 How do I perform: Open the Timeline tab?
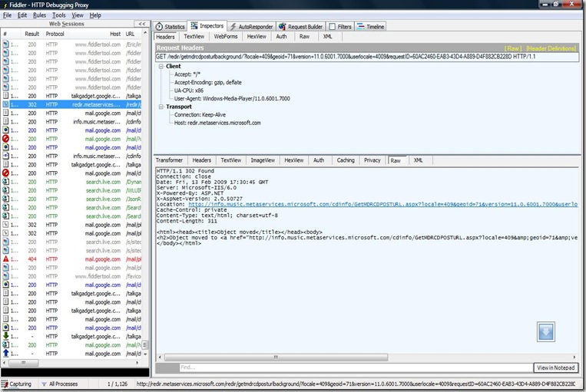pos(370,27)
